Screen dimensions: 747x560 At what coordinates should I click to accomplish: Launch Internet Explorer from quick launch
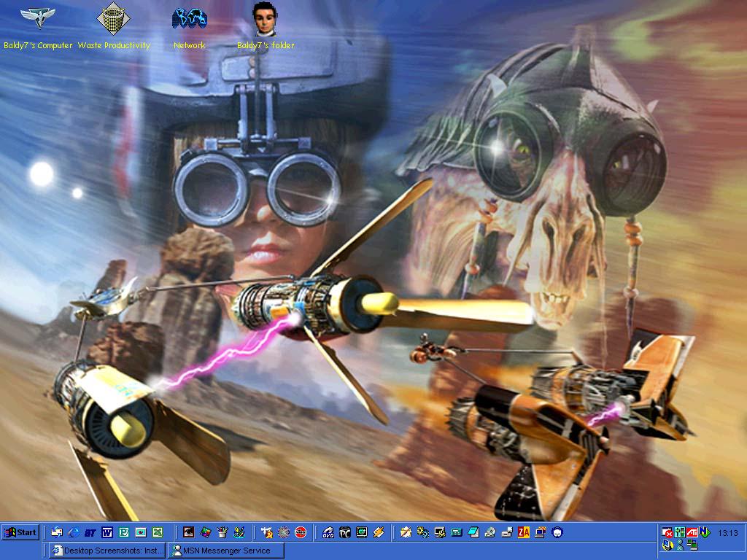tap(73, 533)
